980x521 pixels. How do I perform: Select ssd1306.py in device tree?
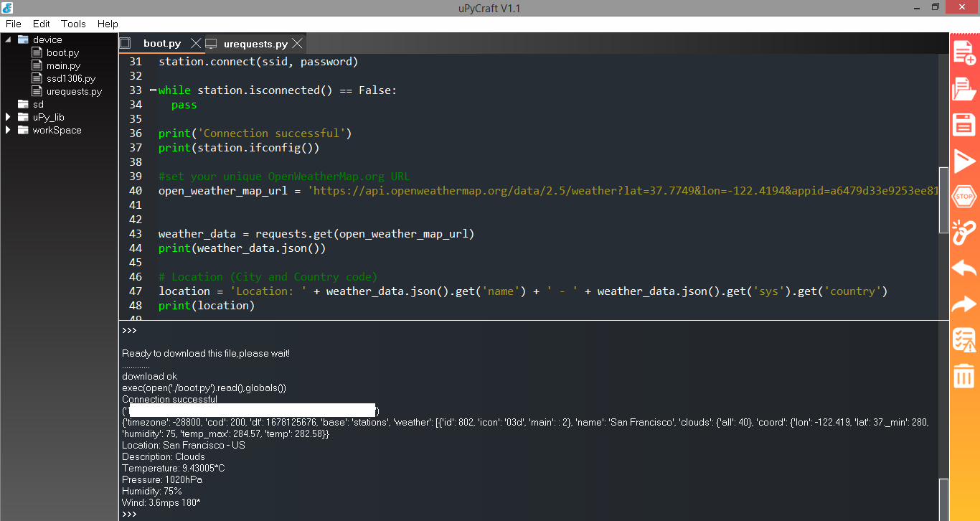(x=71, y=78)
